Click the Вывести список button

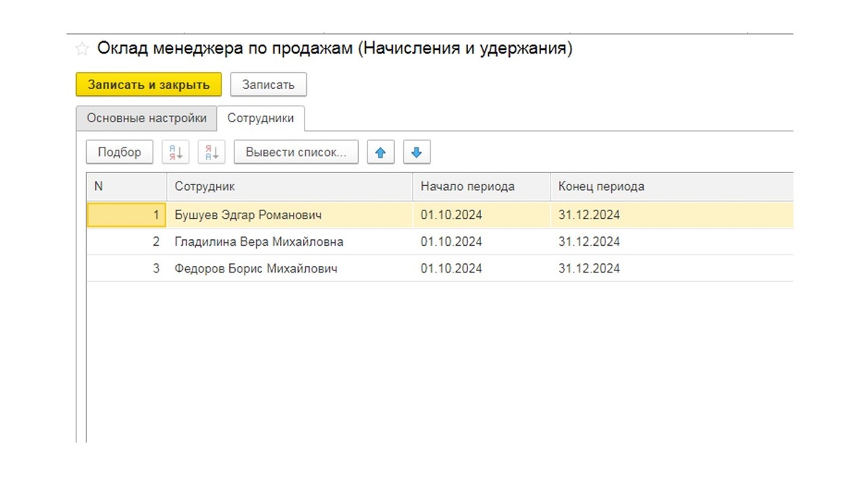point(296,151)
